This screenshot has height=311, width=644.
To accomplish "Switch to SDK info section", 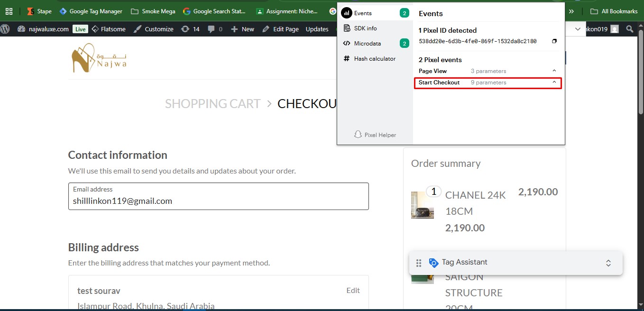I will coord(365,28).
